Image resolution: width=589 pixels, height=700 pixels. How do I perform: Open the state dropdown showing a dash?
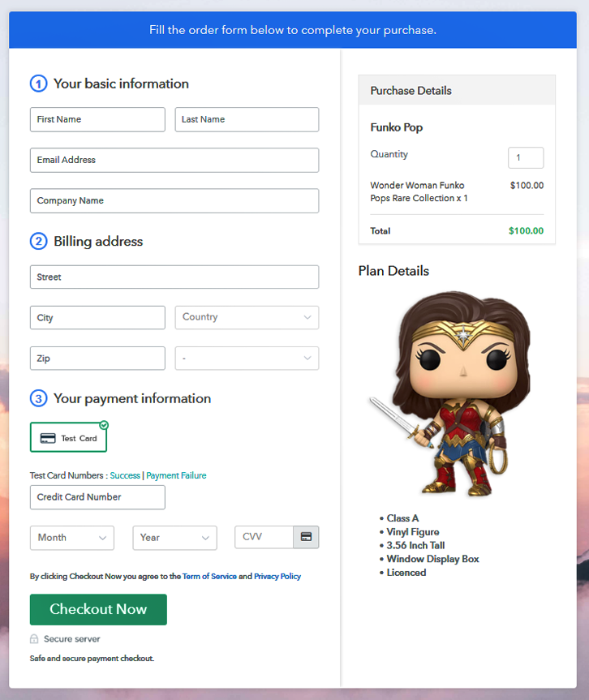pyautogui.click(x=247, y=358)
